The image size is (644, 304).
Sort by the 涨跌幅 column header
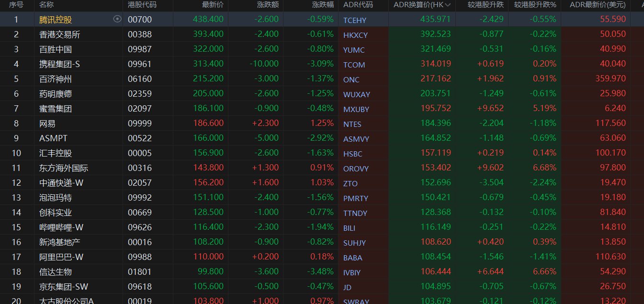coord(323,5)
